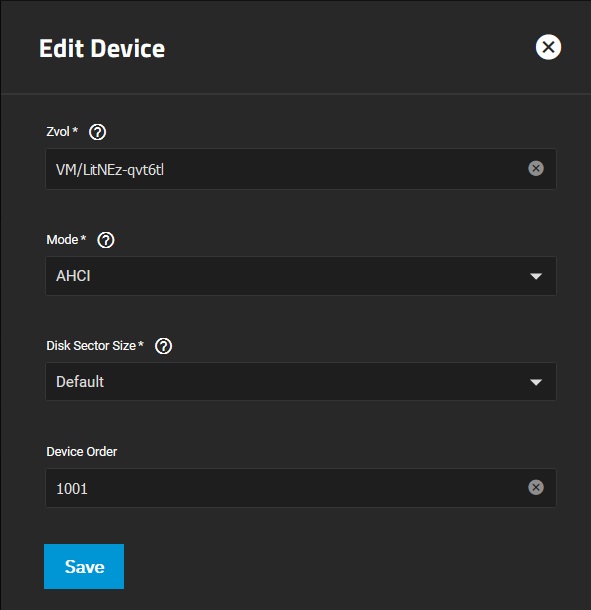The height and width of the screenshot is (610, 591).
Task: Open the AHCI mode selector
Action: (301, 276)
